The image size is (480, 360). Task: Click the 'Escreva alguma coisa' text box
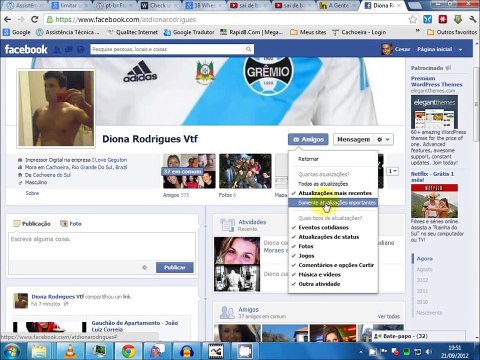tap(102, 247)
